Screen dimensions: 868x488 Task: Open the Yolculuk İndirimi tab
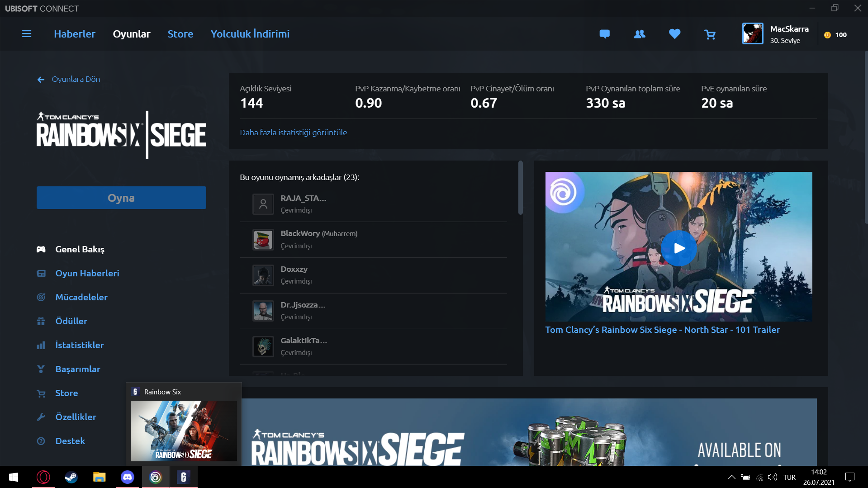(x=250, y=34)
